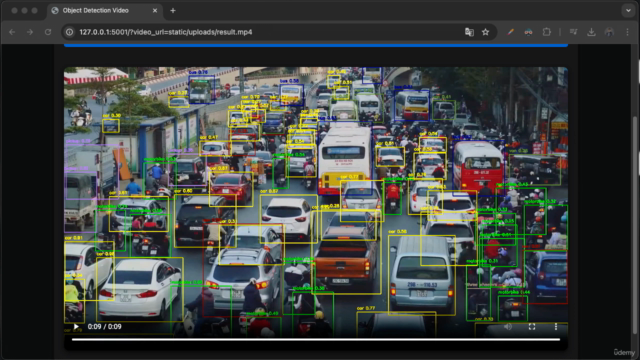The height and width of the screenshot is (360, 640).
Task: Click the site info icon in the address bar
Action: (x=69, y=32)
